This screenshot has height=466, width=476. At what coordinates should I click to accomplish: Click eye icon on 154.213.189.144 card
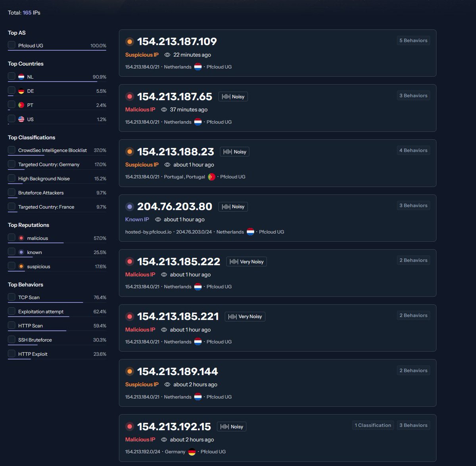pyautogui.click(x=167, y=384)
